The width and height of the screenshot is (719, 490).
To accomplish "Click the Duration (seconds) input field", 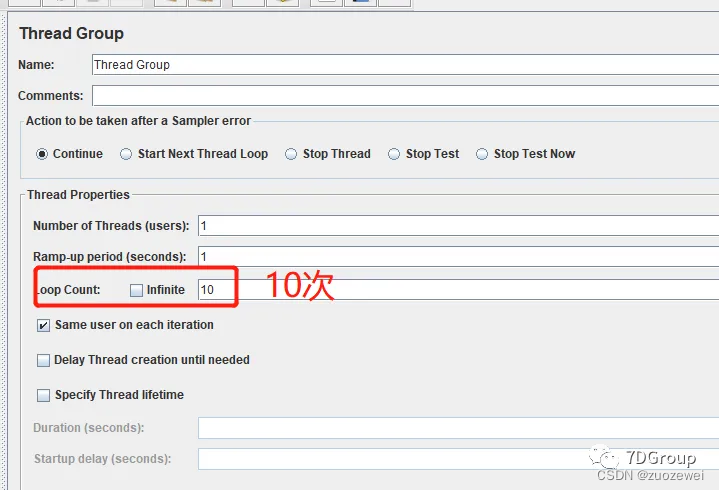I will 459,428.
